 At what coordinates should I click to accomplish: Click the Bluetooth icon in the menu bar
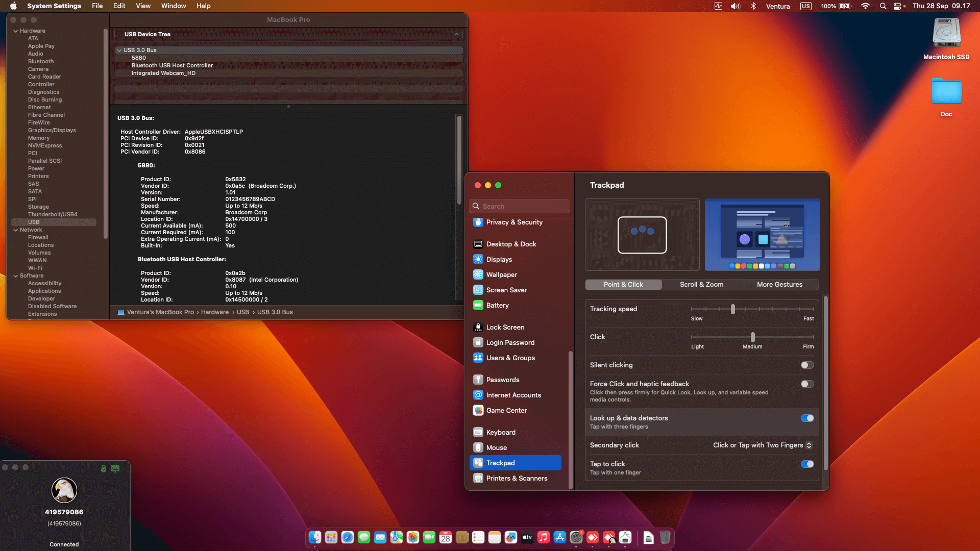[x=753, y=6]
